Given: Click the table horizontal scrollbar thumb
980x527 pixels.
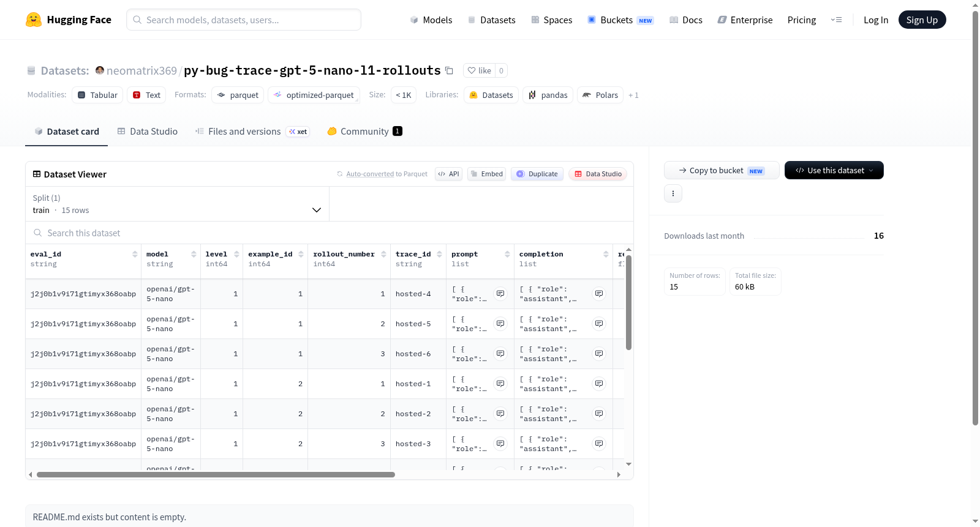Looking at the screenshot, I should [216, 474].
